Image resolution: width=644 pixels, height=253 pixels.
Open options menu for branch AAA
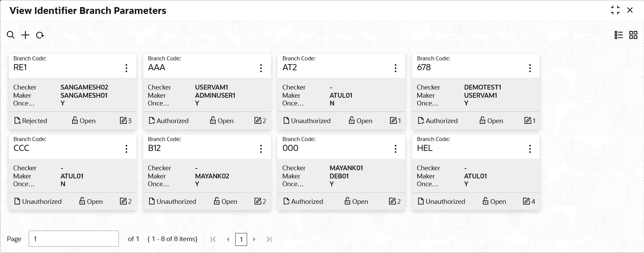coord(261,68)
